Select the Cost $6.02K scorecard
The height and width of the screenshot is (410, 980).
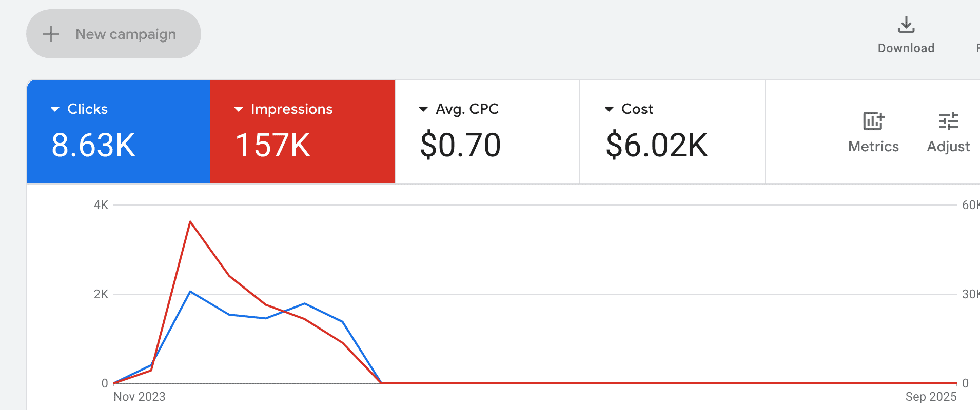tap(673, 132)
